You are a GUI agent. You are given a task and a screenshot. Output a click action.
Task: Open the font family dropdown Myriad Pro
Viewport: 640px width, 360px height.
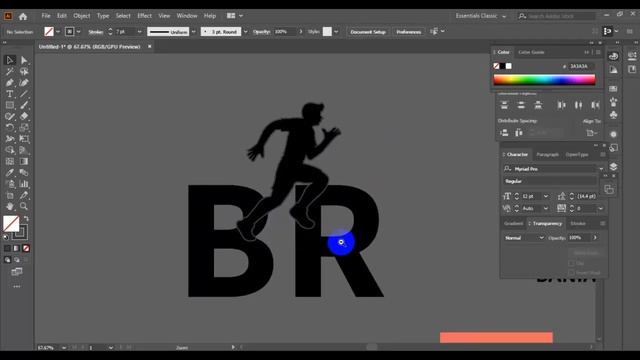[x=601, y=169]
